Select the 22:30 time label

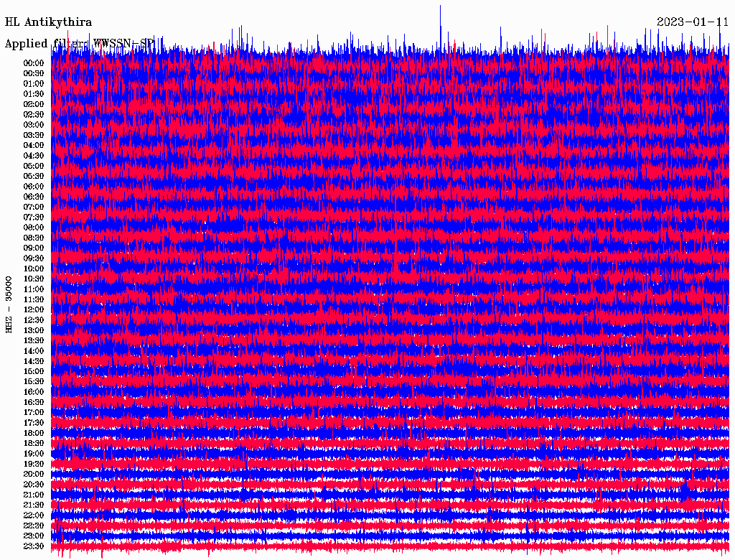34,526
